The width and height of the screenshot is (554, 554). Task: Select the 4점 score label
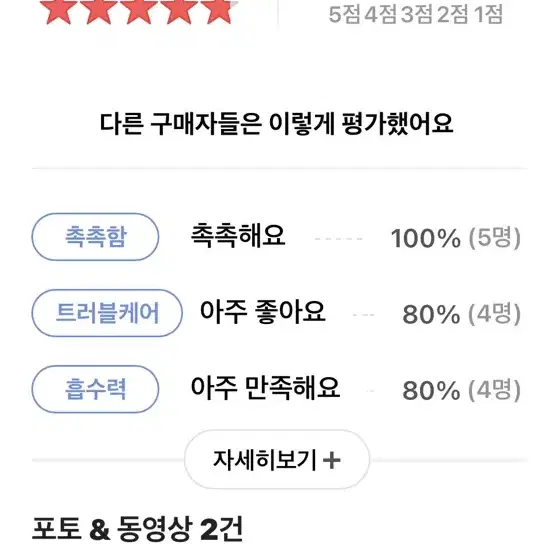(x=381, y=14)
